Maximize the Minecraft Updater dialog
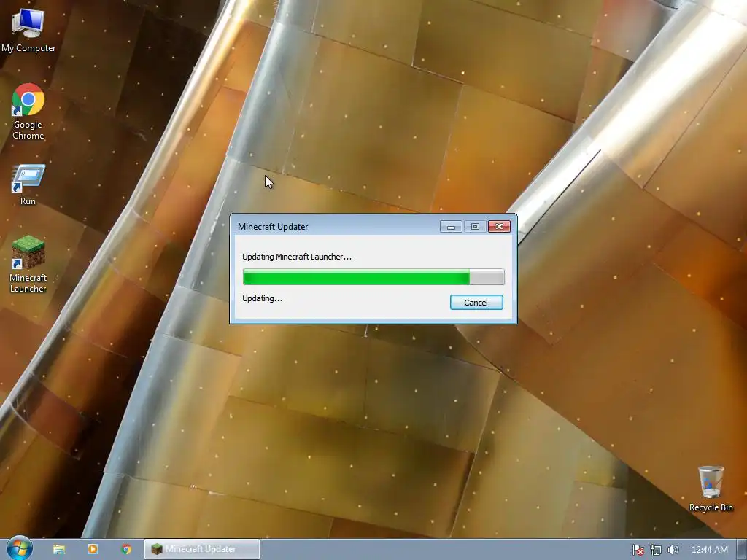Viewport: 747px width, 560px height. 475,227
